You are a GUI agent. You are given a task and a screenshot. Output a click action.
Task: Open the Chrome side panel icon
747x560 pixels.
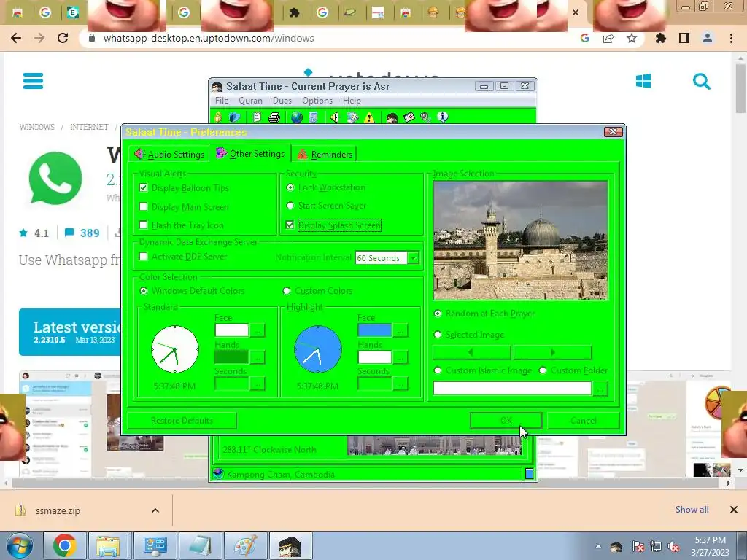684,38
